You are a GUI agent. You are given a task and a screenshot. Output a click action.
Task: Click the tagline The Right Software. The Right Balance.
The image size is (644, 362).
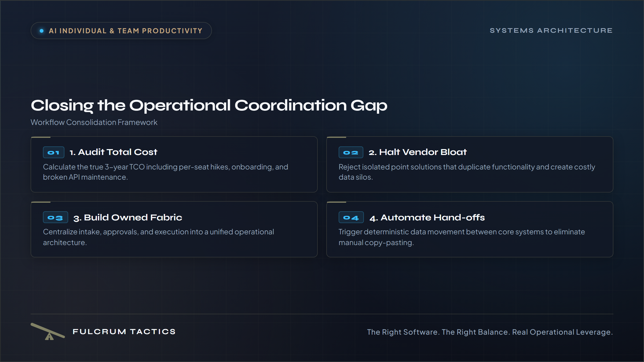coord(490,332)
